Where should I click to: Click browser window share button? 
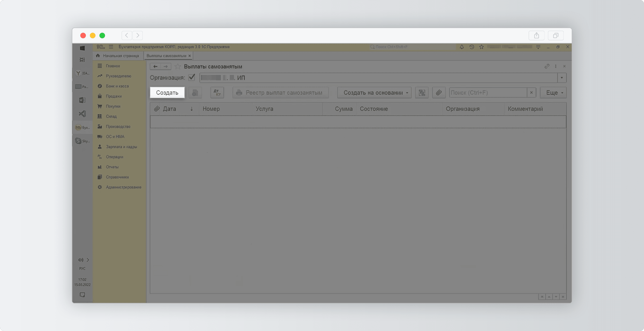[x=536, y=35]
